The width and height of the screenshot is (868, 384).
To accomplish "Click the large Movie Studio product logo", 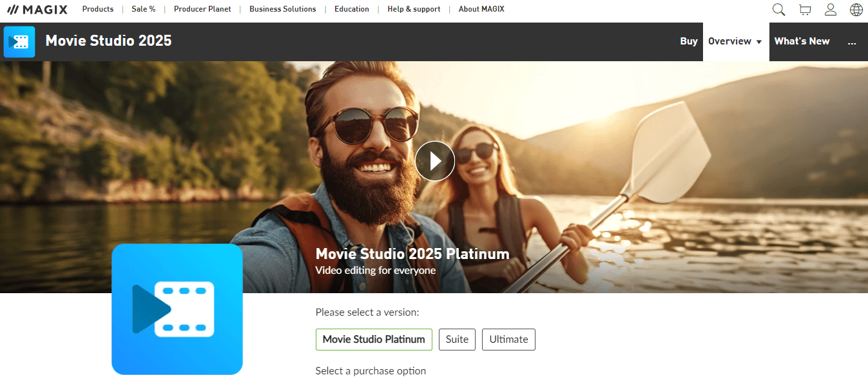I will [177, 309].
